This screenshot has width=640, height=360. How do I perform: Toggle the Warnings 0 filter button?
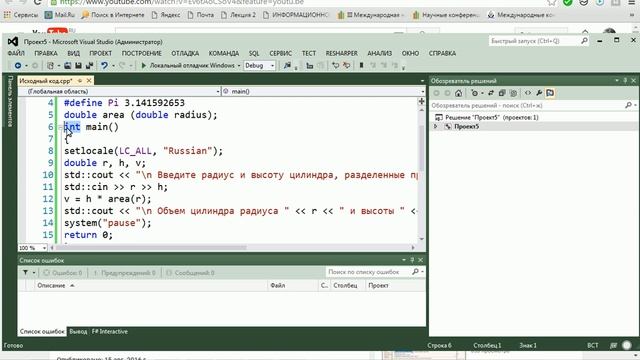click(124, 273)
